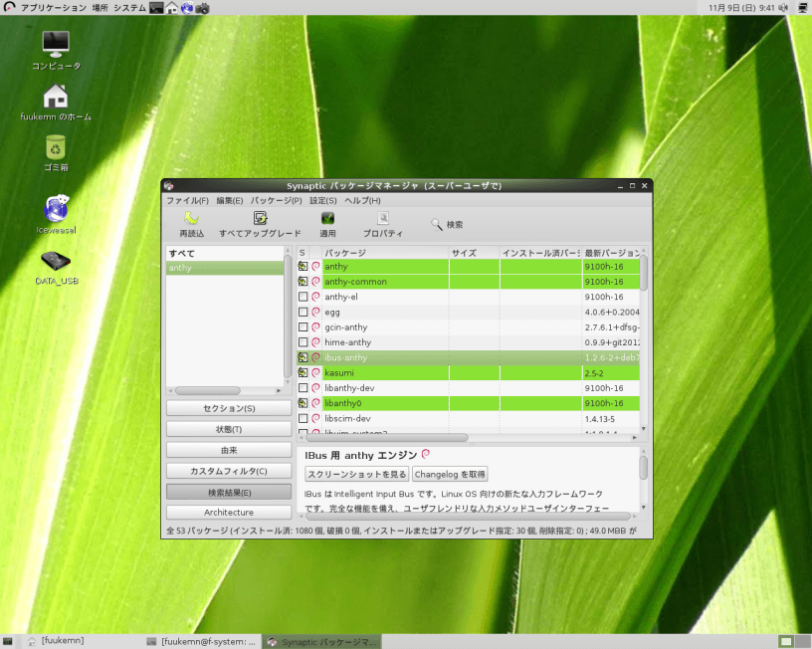Click the Debian swirl icon beside kasumi
812x649 pixels.
coord(315,373)
